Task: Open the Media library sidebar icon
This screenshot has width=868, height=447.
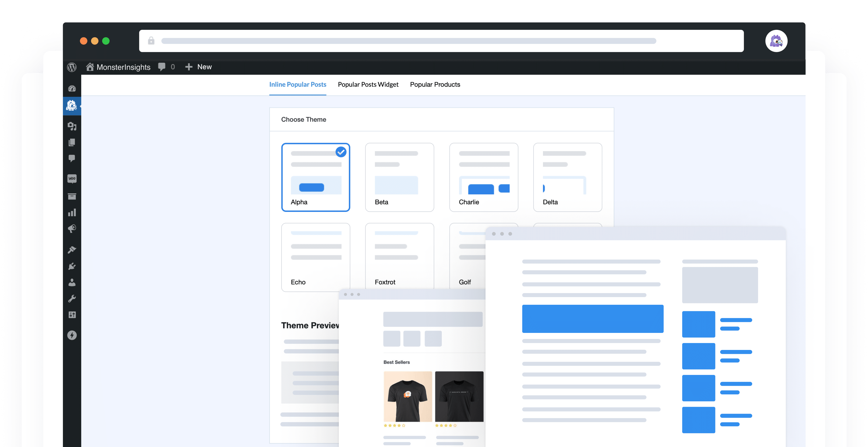Action: (x=72, y=126)
